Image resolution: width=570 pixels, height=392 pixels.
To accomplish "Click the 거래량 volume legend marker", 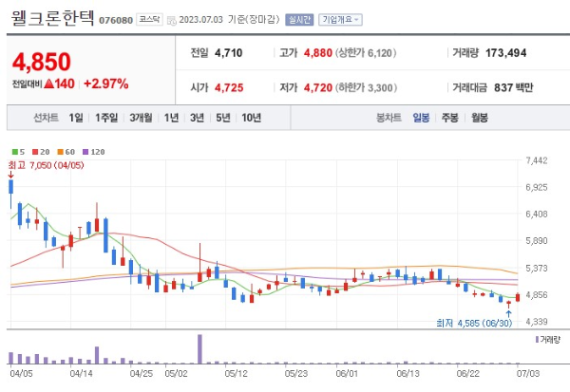I will click(538, 340).
